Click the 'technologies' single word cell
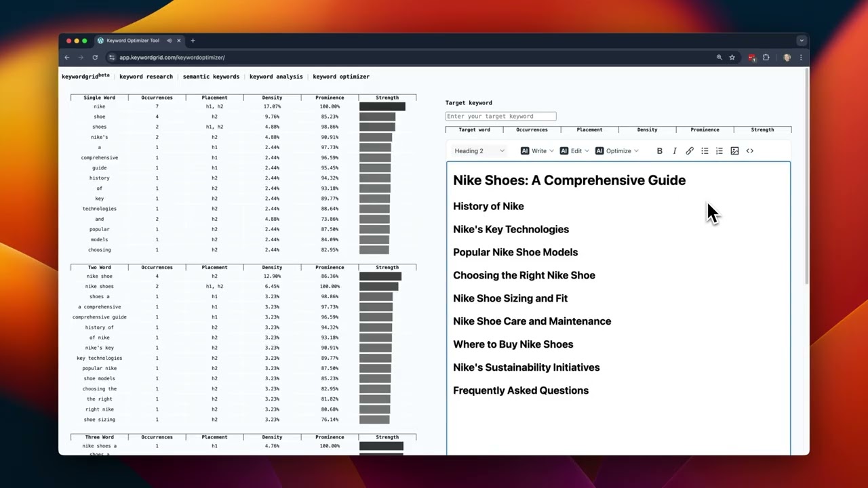The width and height of the screenshot is (868, 488). (99, 209)
